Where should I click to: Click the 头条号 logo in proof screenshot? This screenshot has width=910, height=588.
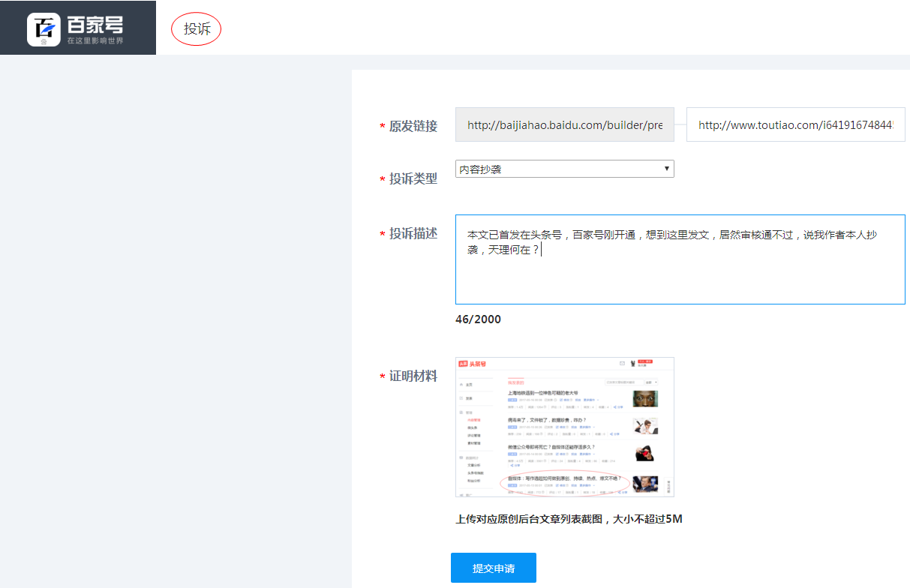pyautogui.click(x=473, y=364)
